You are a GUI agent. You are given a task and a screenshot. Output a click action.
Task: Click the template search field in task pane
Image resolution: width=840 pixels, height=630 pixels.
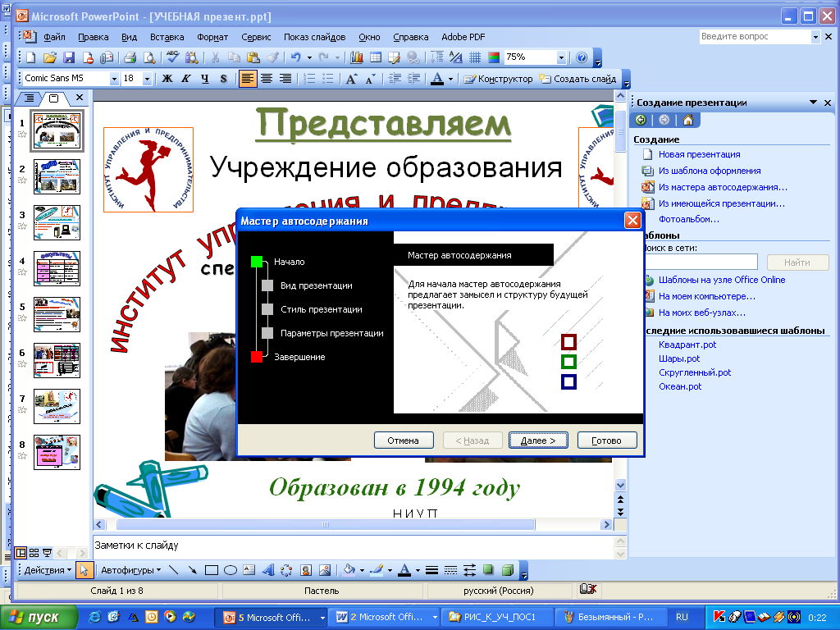(701, 262)
